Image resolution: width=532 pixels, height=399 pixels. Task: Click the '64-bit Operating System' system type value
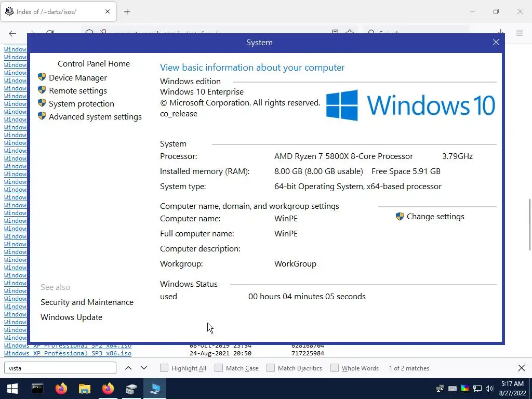(x=357, y=187)
